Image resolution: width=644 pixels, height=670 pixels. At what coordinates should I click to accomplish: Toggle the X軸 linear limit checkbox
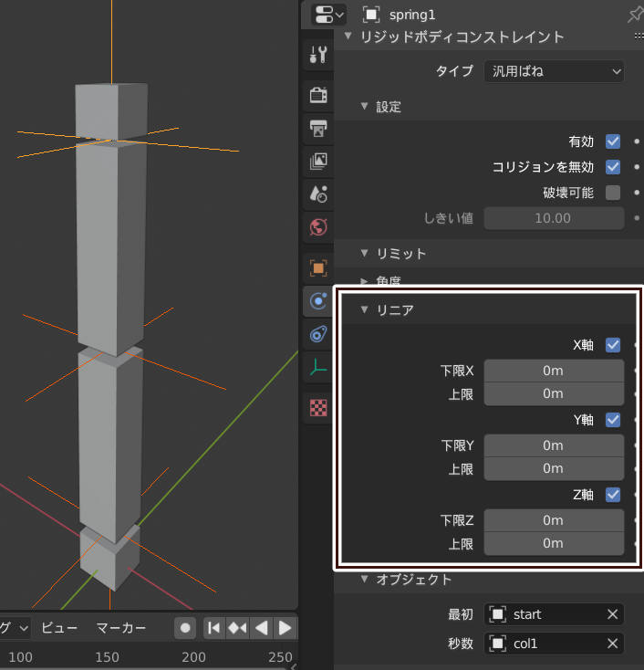tap(612, 345)
